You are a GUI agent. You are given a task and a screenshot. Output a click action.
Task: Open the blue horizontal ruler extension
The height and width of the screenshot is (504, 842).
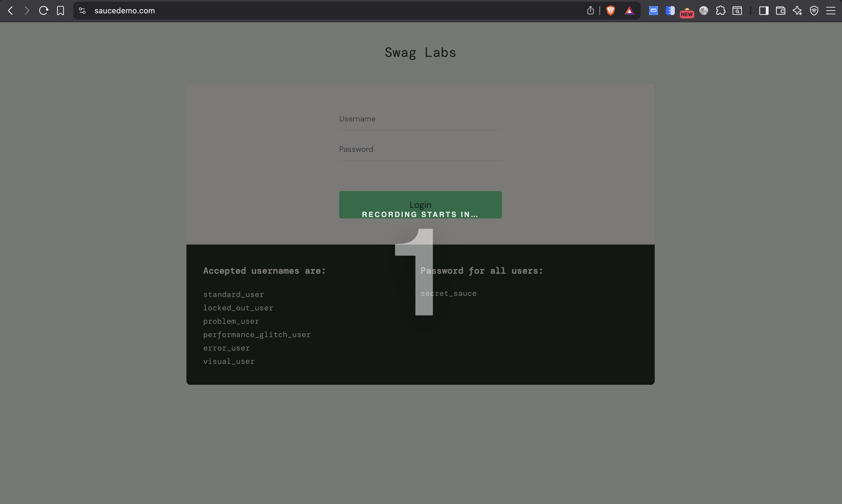point(654,11)
